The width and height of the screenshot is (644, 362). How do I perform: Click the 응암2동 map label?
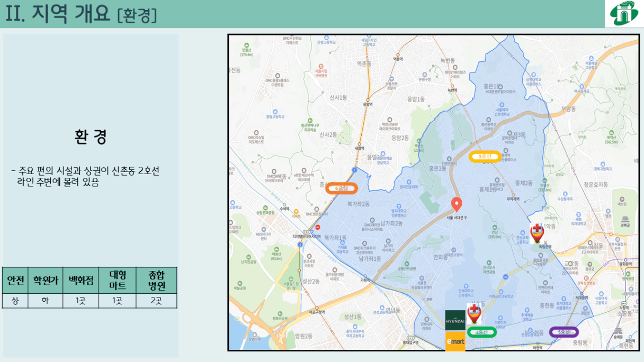(x=400, y=138)
